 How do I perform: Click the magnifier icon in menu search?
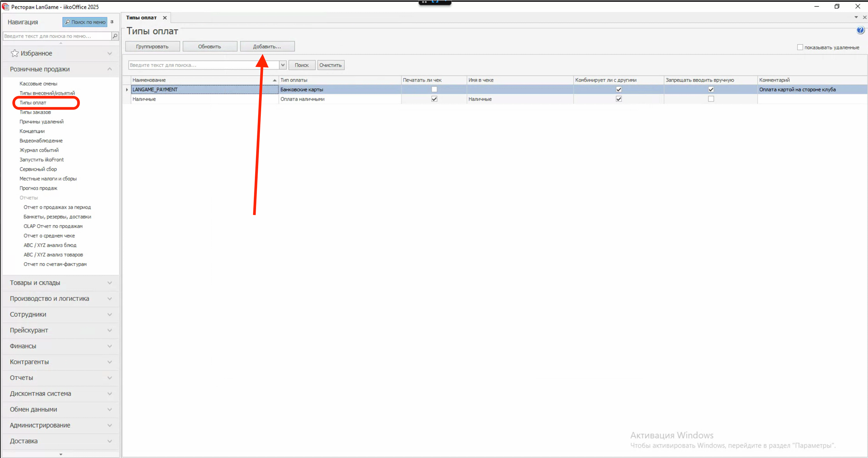(115, 36)
